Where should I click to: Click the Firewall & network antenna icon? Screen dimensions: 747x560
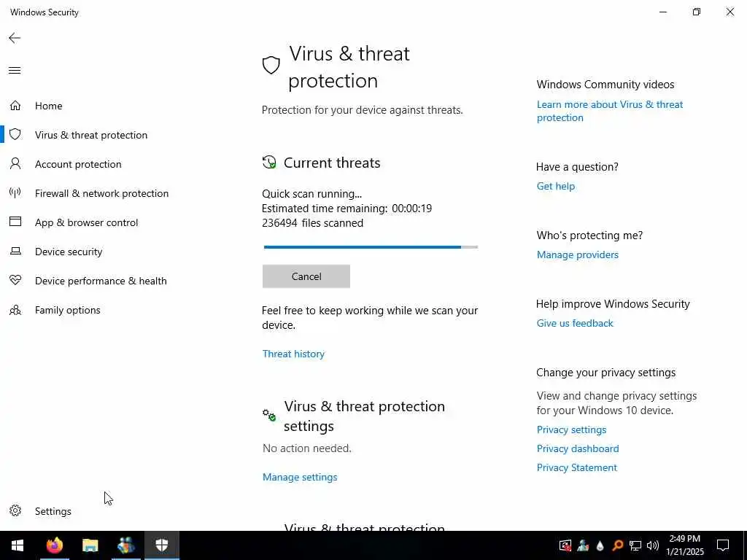(15, 192)
